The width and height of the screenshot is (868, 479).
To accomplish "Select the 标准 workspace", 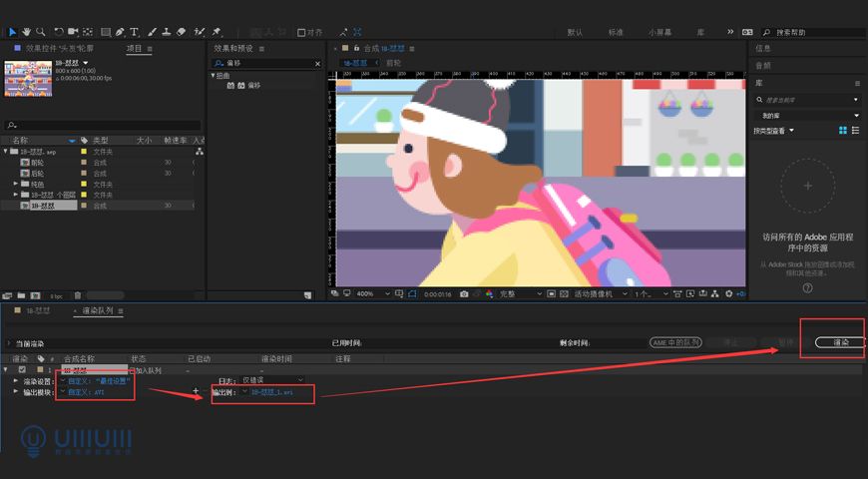I will coord(617,33).
